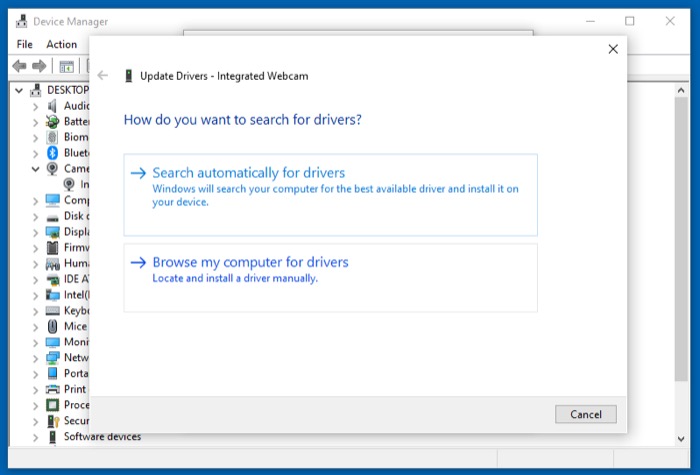Expand the Network adapters category
The width and height of the screenshot is (700, 475).
click(35, 358)
